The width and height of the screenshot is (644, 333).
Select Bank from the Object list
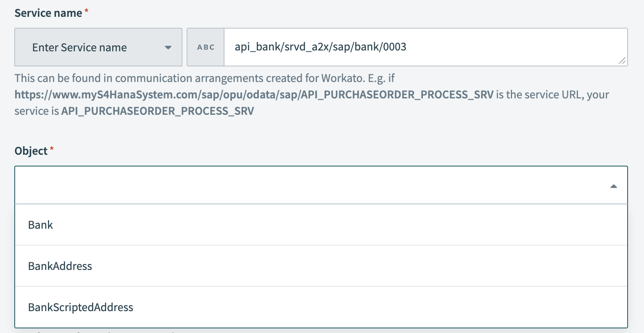(40, 225)
